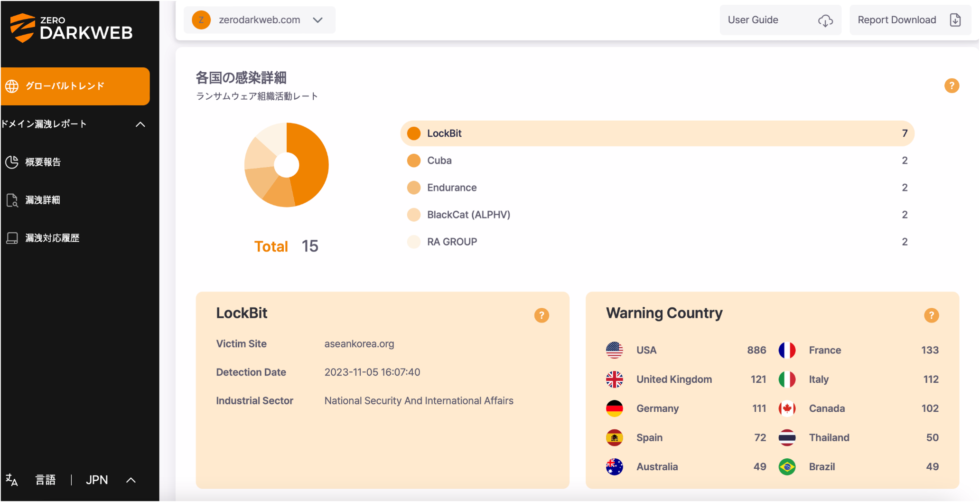Click the pie chart icon beside 概要報告
Image resolution: width=980 pixels, height=502 pixels.
coord(12,162)
